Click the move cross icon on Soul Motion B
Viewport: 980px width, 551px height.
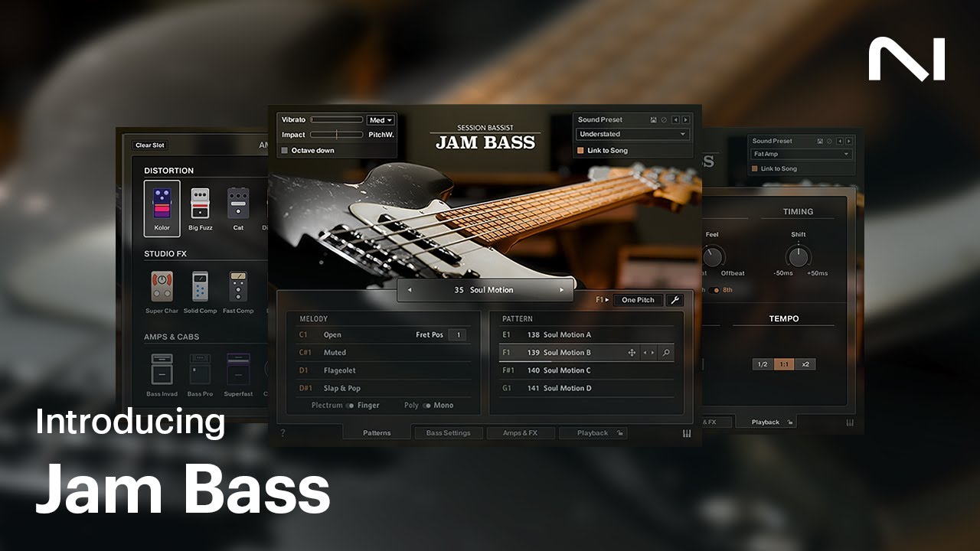[632, 353]
